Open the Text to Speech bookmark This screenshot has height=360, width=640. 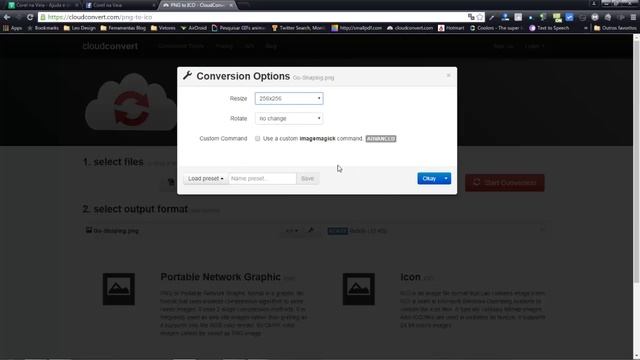coord(549,28)
